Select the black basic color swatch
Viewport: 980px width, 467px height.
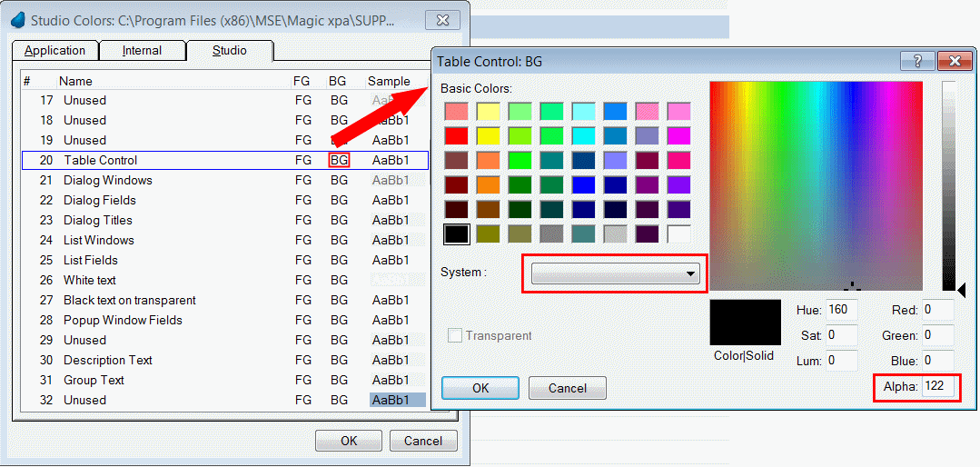tap(456, 234)
